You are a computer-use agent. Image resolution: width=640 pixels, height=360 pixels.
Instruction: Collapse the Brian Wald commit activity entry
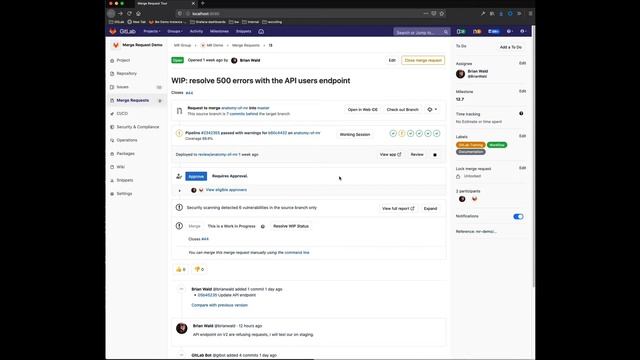[181, 289]
